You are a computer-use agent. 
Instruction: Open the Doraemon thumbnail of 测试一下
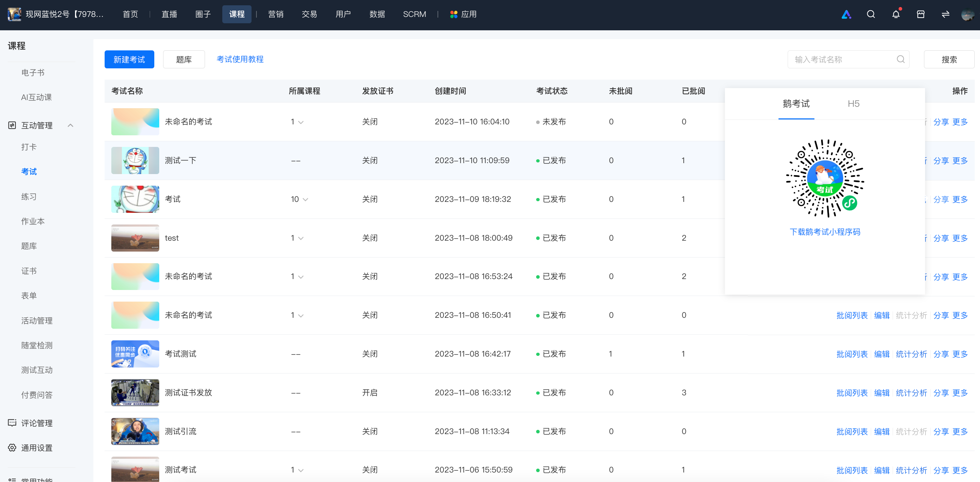click(135, 160)
